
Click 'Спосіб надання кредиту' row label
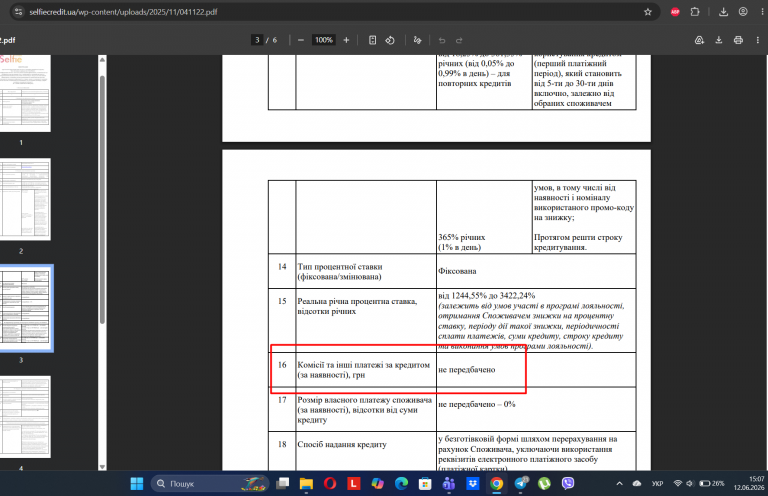tap(342, 445)
